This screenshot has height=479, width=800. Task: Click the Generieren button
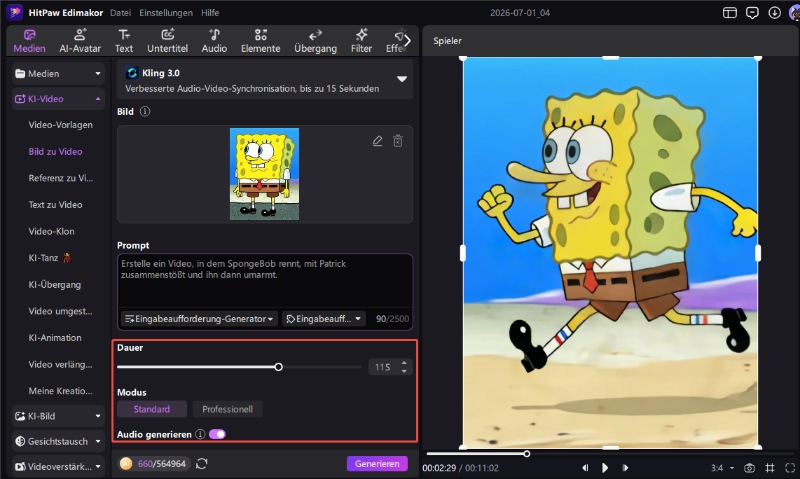(x=377, y=464)
